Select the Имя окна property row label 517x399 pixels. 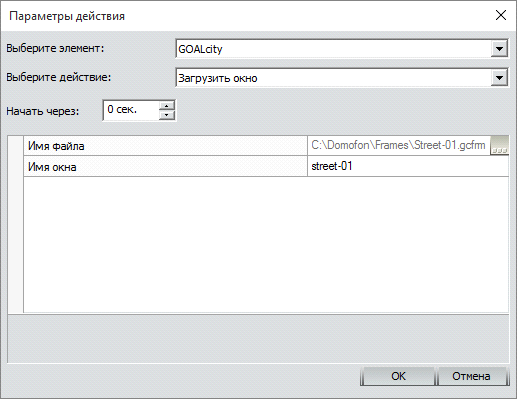(165, 166)
